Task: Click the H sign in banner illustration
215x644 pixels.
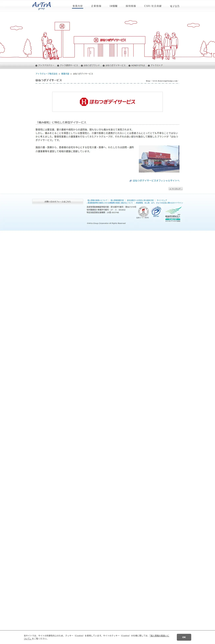Action: [x=62, y=26]
